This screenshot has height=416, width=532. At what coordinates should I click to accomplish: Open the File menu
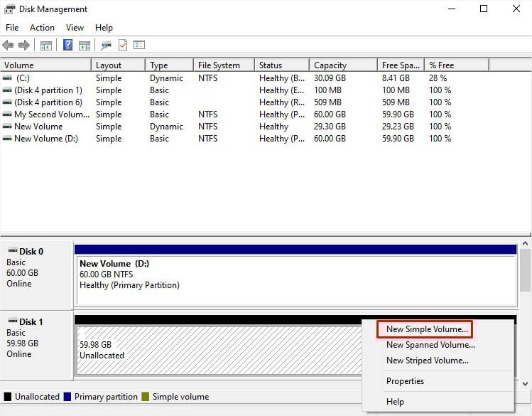click(12, 28)
